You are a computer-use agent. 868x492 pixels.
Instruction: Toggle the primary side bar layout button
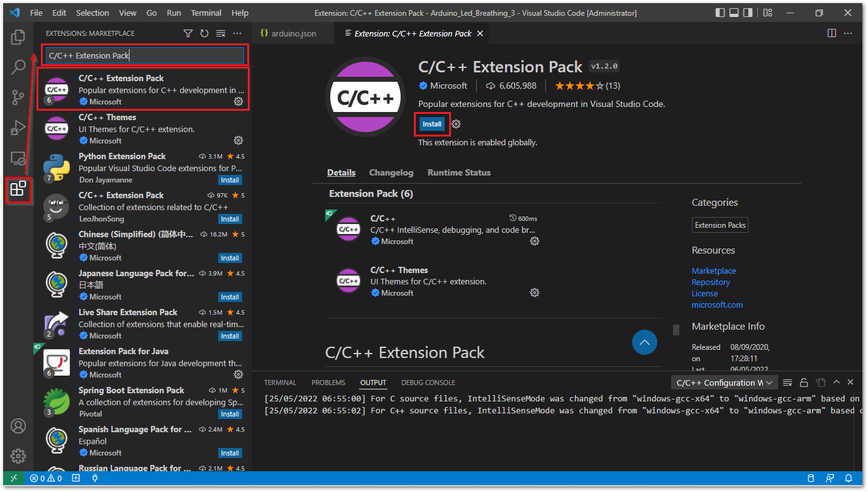click(720, 13)
